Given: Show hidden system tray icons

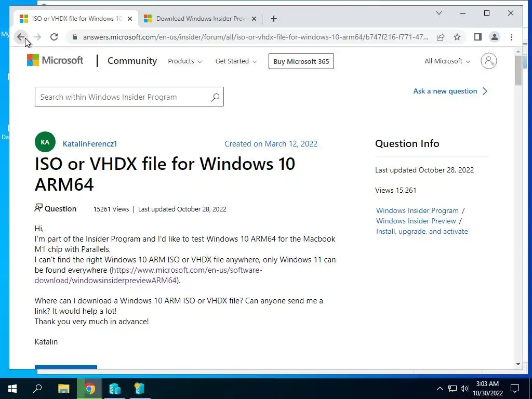Looking at the screenshot, I should point(440,389).
